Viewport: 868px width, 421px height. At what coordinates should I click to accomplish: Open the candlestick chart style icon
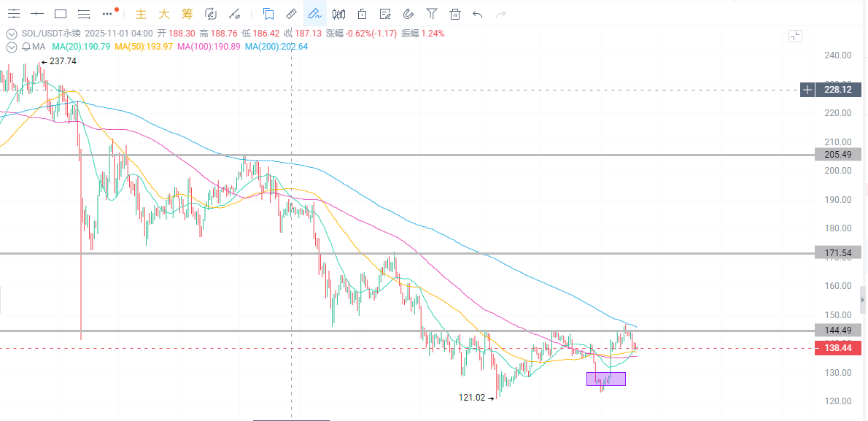[x=338, y=14]
